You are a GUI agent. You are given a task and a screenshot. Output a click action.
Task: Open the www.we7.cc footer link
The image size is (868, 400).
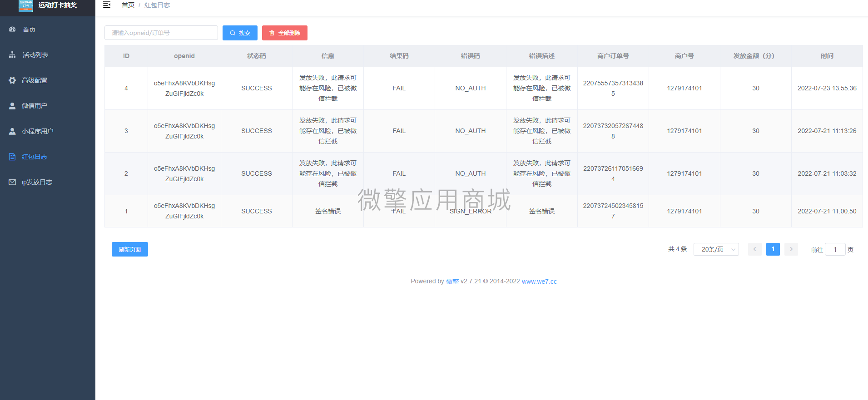(x=539, y=281)
